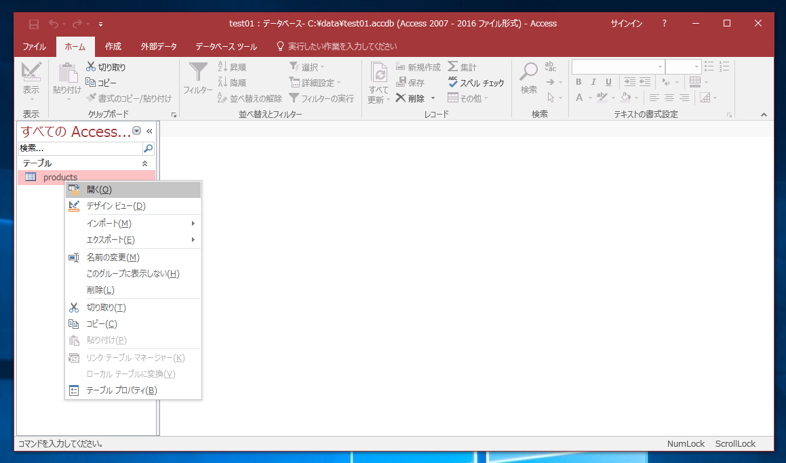
Task: Click スペル チェック in the ribbon
Action: tap(476, 83)
